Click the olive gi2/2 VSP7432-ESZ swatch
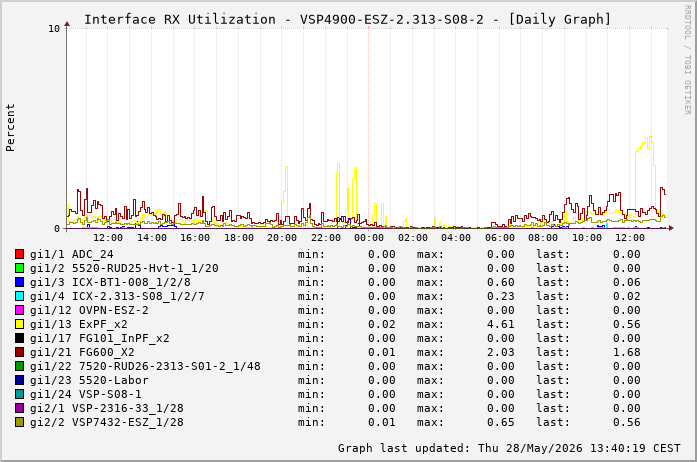 (x=19, y=422)
